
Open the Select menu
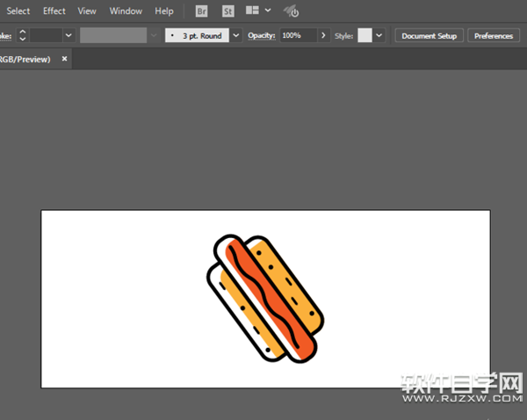click(x=18, y=11)
